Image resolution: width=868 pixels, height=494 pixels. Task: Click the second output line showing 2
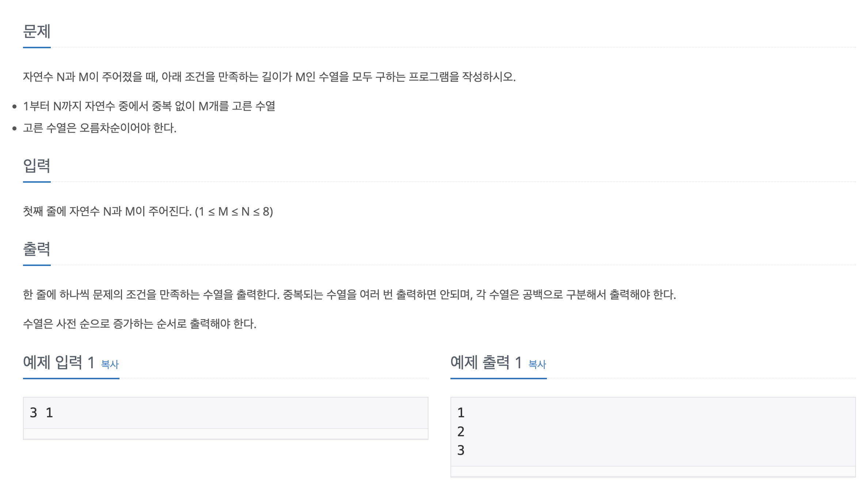(x=461, y=432)
